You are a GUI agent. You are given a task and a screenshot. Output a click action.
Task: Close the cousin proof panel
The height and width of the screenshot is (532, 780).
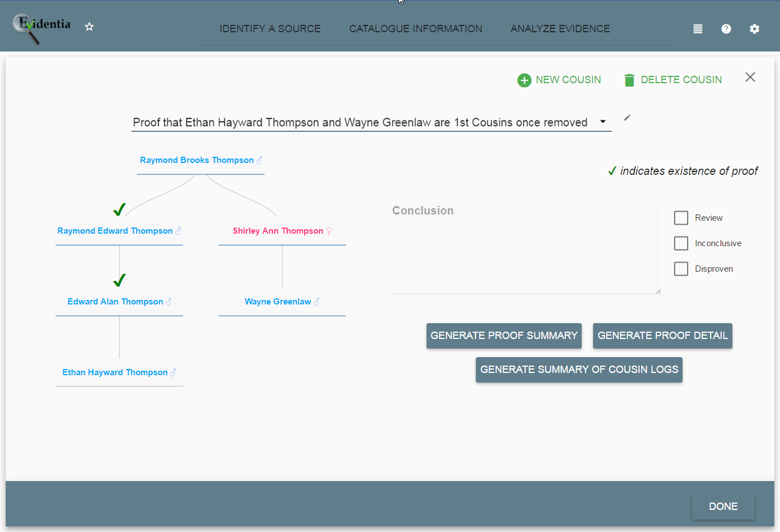point(750,77)
